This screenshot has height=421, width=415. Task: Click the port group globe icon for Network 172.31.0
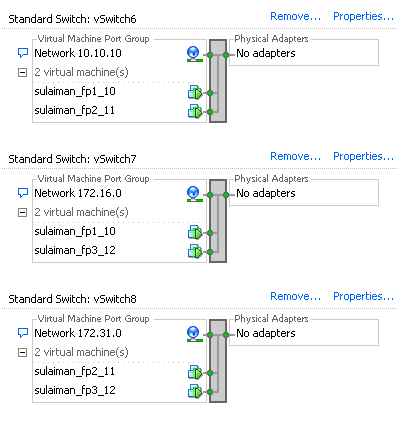194,334
